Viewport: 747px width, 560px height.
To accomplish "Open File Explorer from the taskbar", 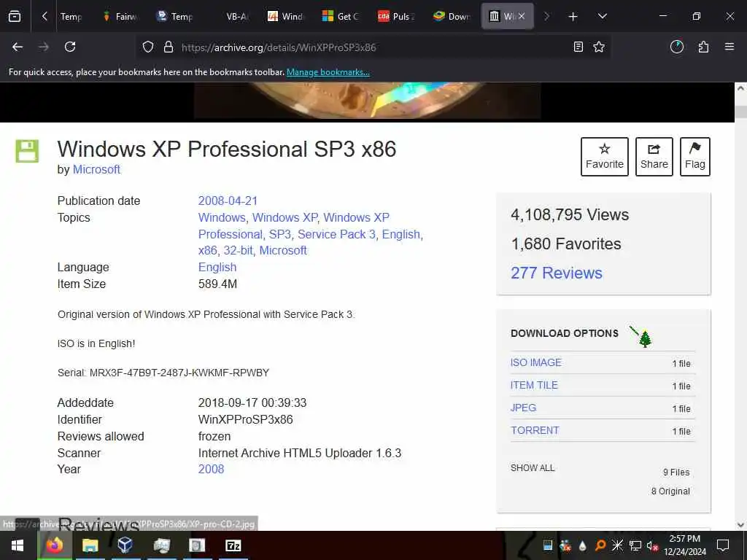I will [x=90, y=545].
